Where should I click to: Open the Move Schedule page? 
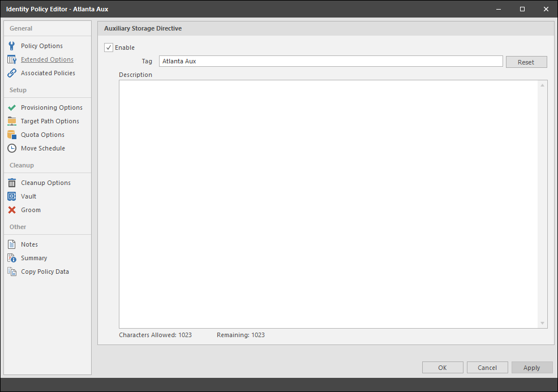43,148
